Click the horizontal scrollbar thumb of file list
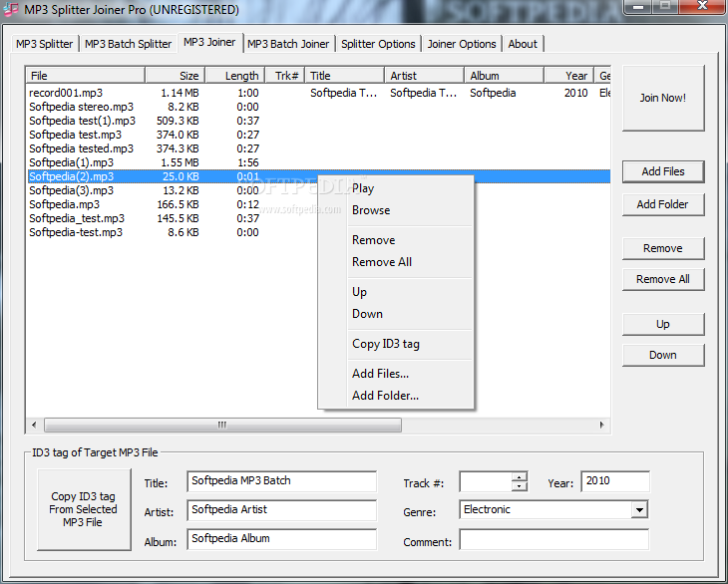 point(222,425)
